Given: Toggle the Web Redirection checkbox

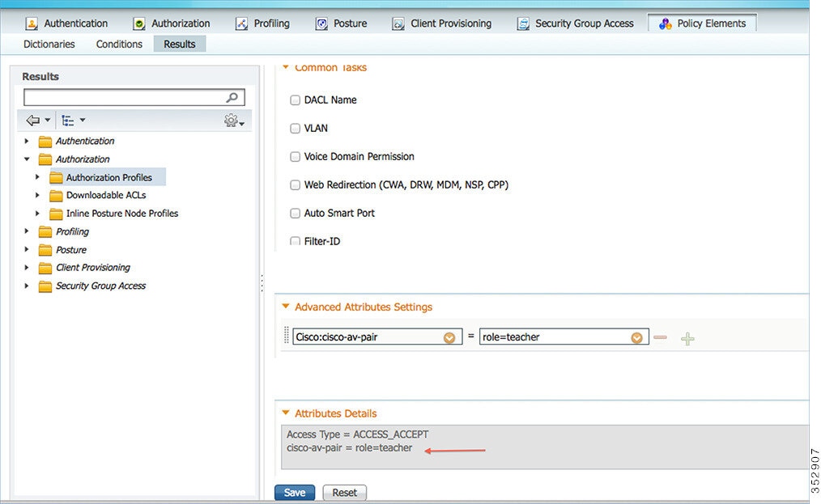Looking at the screenshot, I should click(x=296, y=184).
